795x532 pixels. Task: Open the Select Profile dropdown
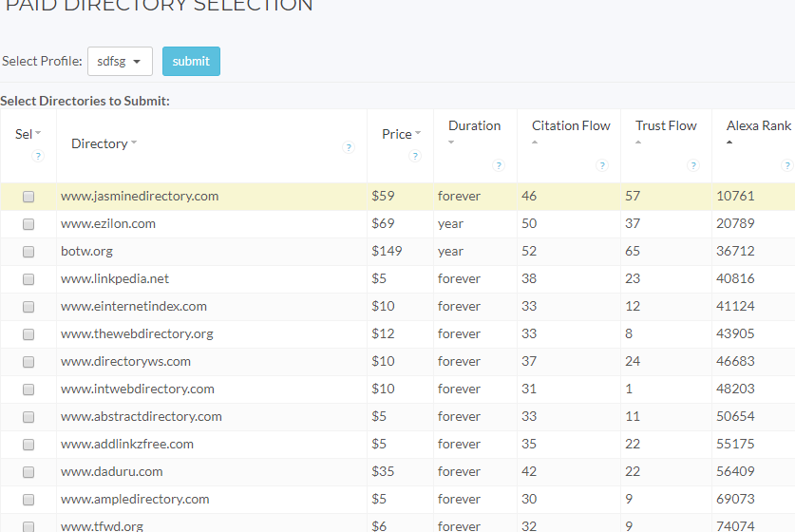point(120,62)
